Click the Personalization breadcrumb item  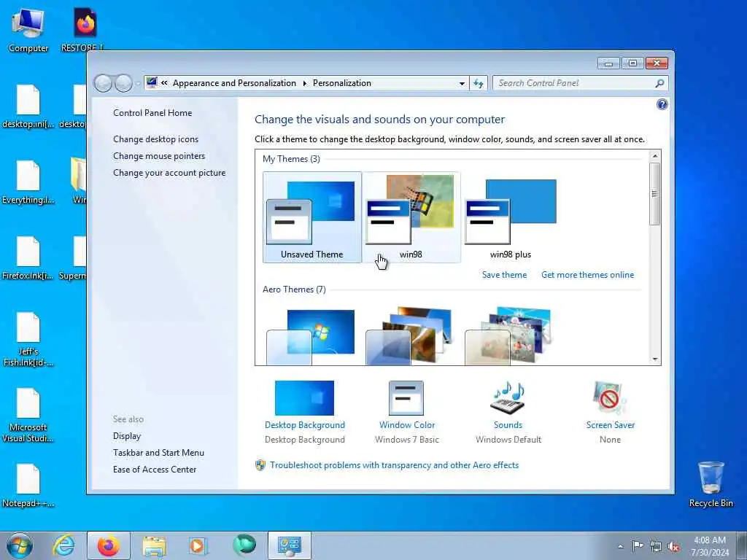tap(342, 83)
